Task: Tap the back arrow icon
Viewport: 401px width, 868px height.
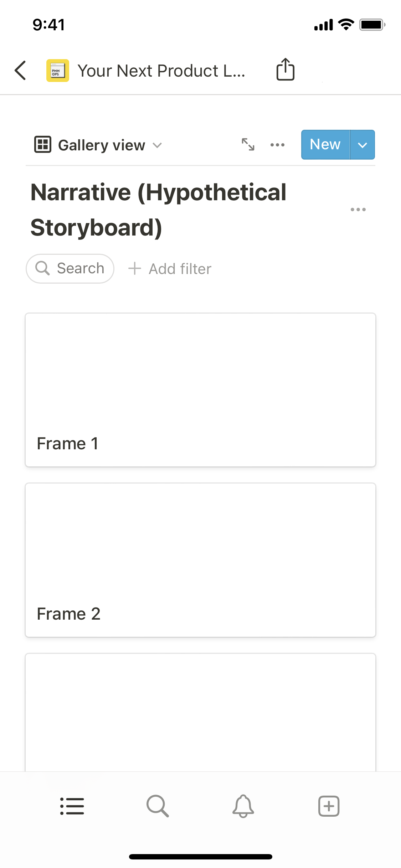Action: click(x=21, y=70)
